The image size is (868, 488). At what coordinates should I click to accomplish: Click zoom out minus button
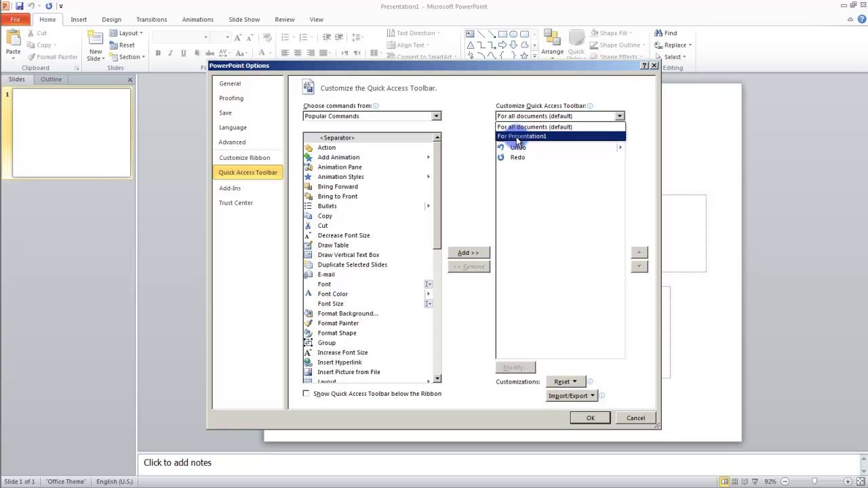click(784, 481)
